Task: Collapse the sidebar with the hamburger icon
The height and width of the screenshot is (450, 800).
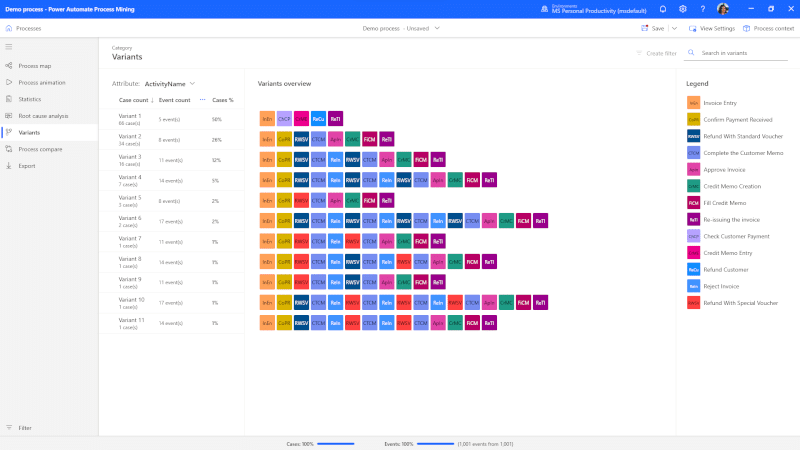Action: coord(9,47)
